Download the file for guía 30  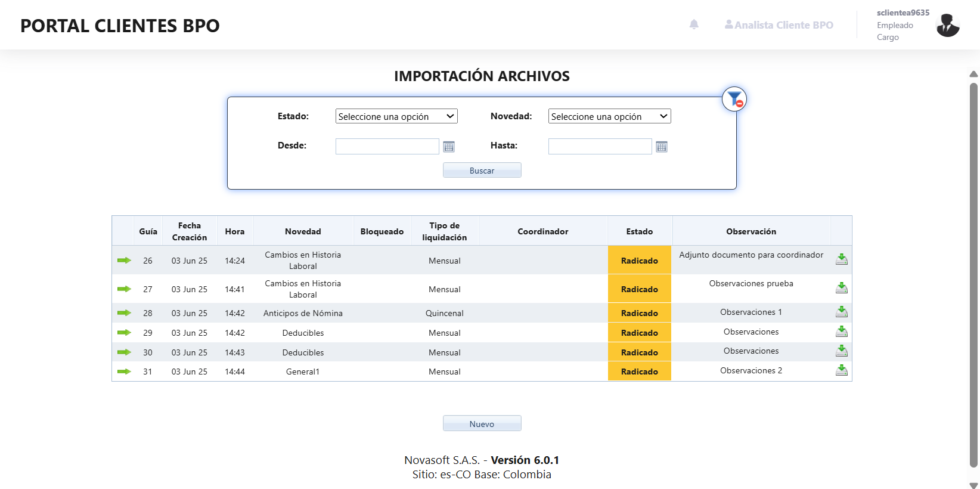point(842,351)
